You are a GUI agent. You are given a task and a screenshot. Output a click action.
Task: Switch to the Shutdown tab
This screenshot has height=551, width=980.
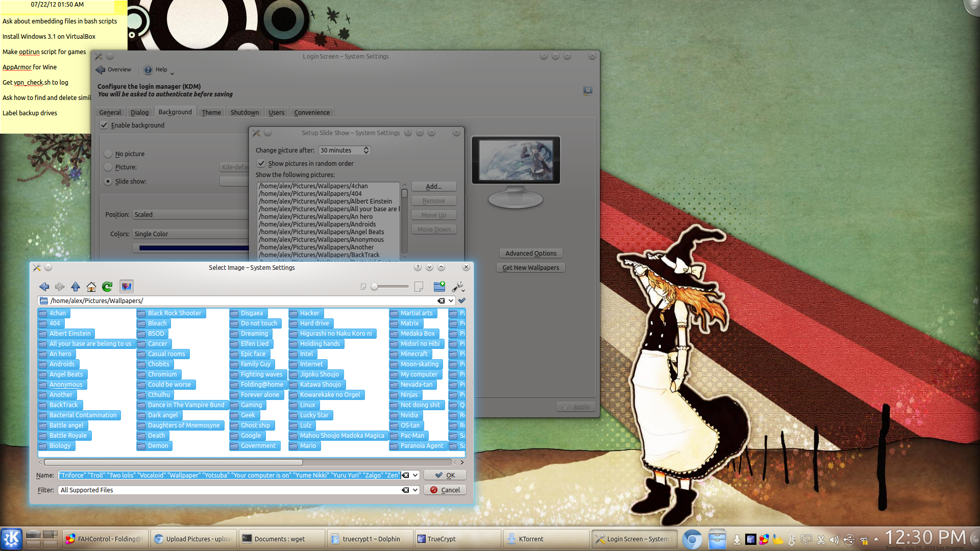point(244,113)
